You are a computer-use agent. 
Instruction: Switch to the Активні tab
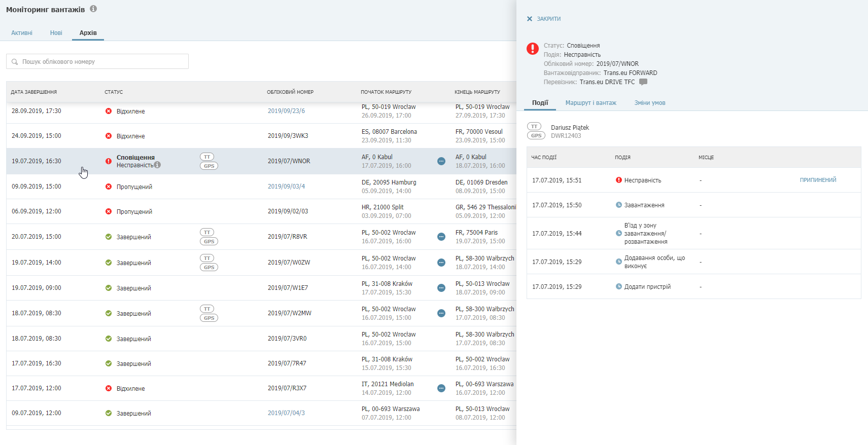22,33
